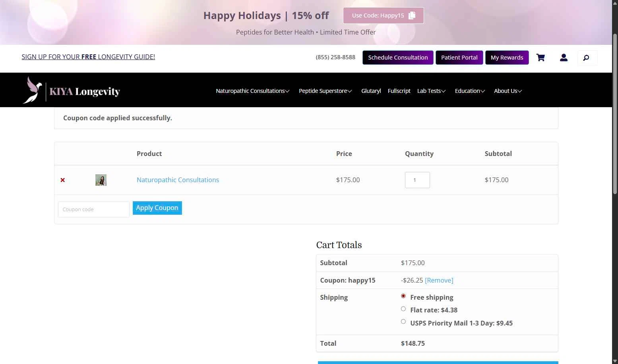The height and width of the screenshot is (364, 618).
Task: Click the 'Happy Holidays | 15% off' banner heading
Action: tap(266, 15)
